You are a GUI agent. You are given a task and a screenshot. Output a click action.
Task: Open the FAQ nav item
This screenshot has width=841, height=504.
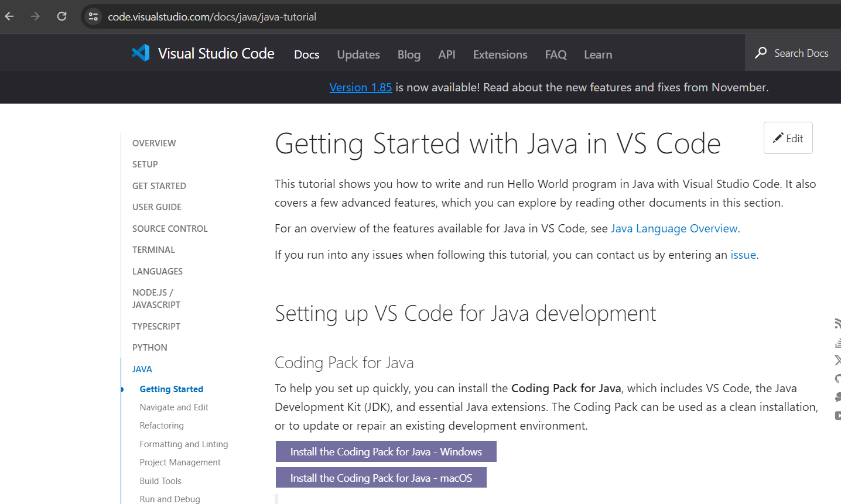point(556,54)
